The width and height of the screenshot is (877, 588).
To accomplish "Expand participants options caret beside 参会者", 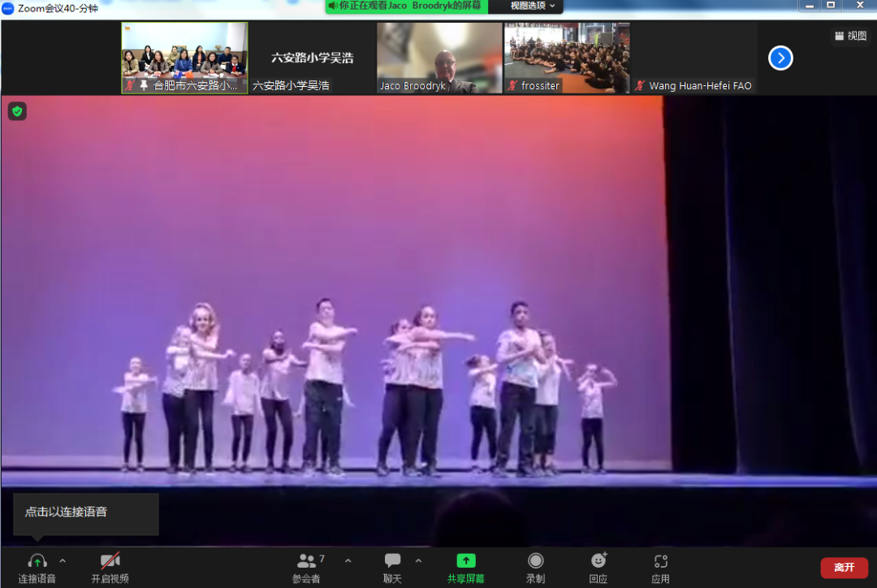I will (348, 560).
